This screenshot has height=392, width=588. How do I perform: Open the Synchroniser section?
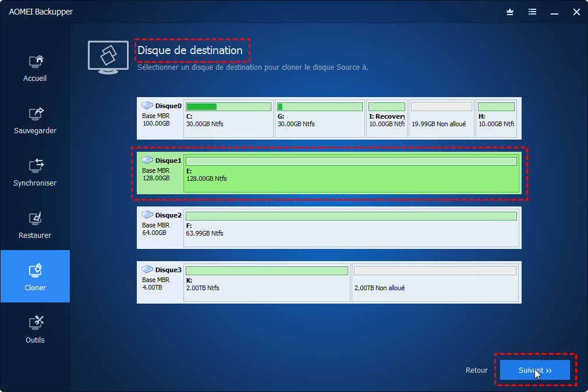click(x=35, y=173)
